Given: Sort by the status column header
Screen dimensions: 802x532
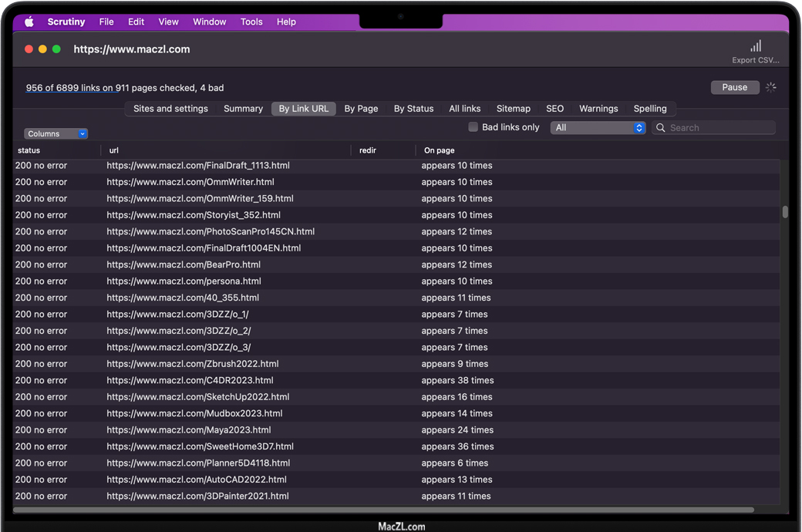Looking at the screenshot, I should click(x=29, y=150).
